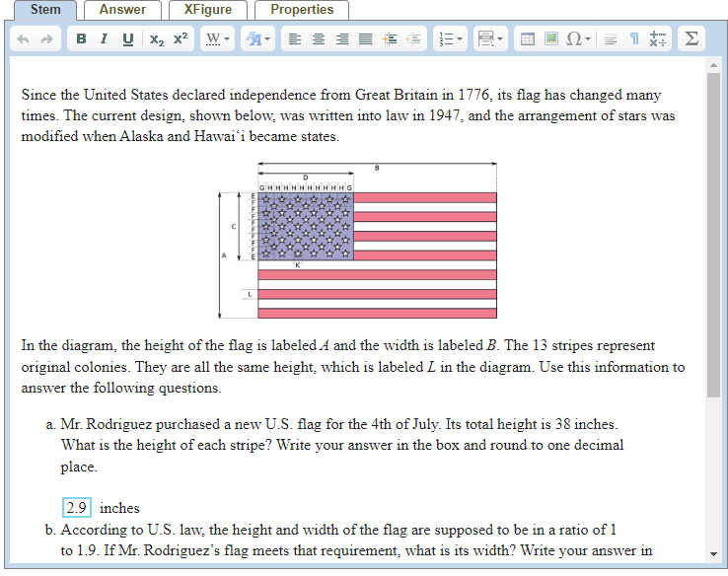Screen dimensions: 728x576
Task: Click the vertical scrollbar thumb
Action: pyautogui.click(x=713, y=235)
